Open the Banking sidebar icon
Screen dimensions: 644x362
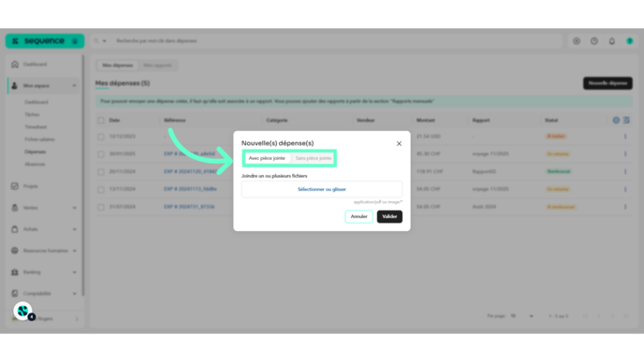point(15,272)
